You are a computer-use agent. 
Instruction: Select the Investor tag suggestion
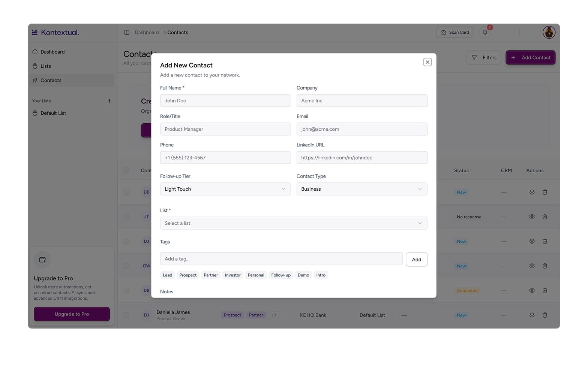click(233, 275)
